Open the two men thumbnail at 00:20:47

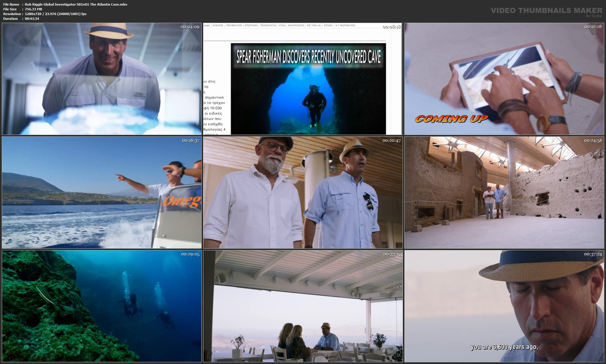tap(303, 193)
